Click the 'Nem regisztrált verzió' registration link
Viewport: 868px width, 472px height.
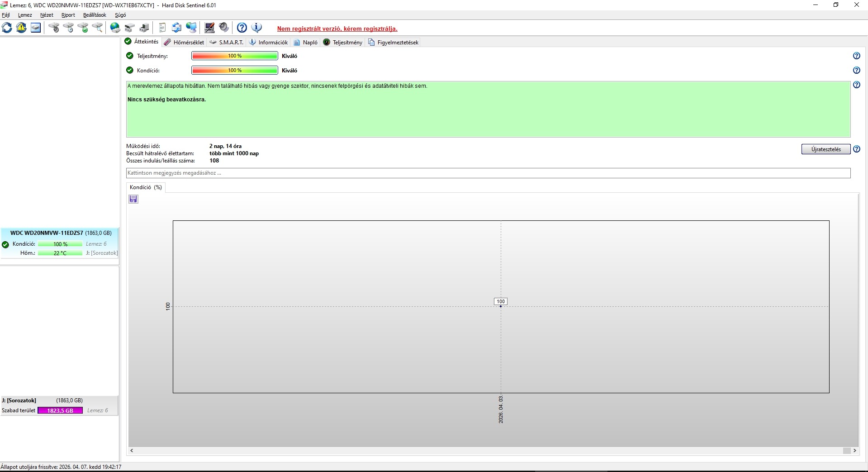tap(337, 29)
